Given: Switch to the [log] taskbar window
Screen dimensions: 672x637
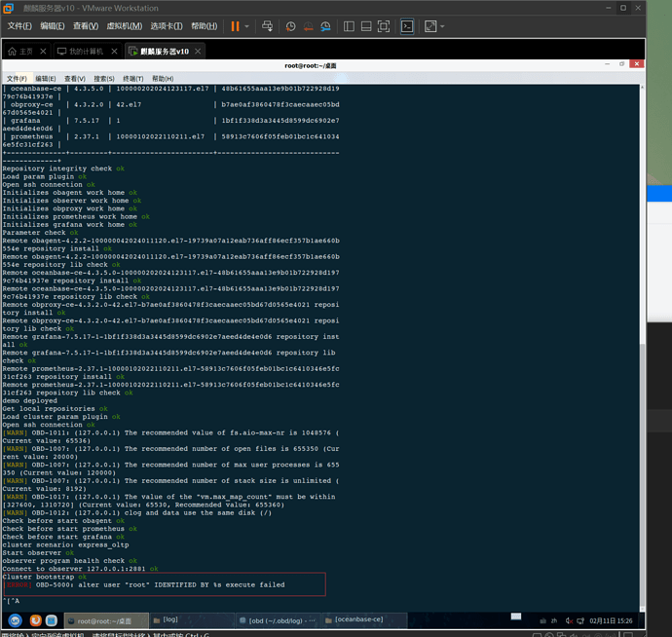Looking at the screenshot, I should click(x=192, y=620).
